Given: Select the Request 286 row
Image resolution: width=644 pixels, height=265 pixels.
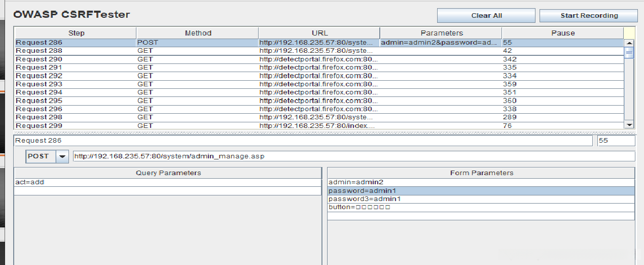Looking at the screenshot, I should (x=319, y=43).
